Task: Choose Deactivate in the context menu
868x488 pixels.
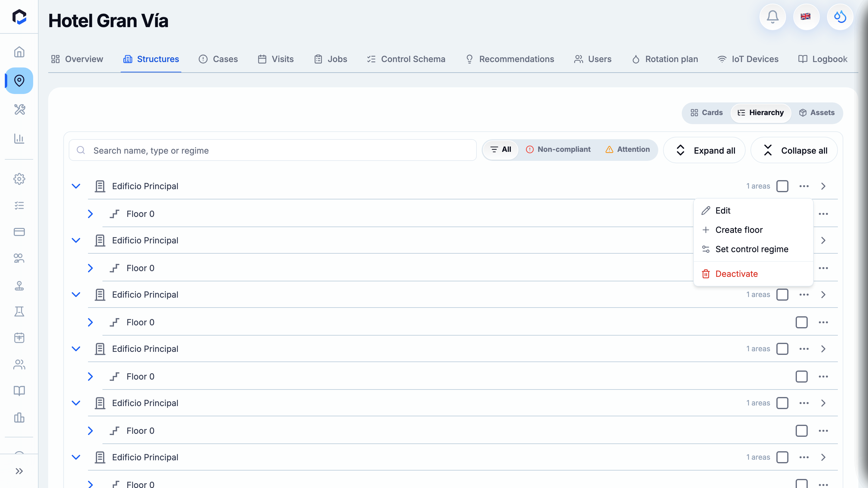Action: (753, 274)
